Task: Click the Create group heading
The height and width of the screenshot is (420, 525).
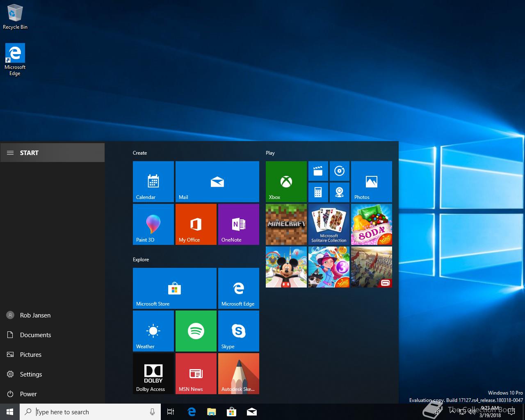Action: (x=140, y=153)
